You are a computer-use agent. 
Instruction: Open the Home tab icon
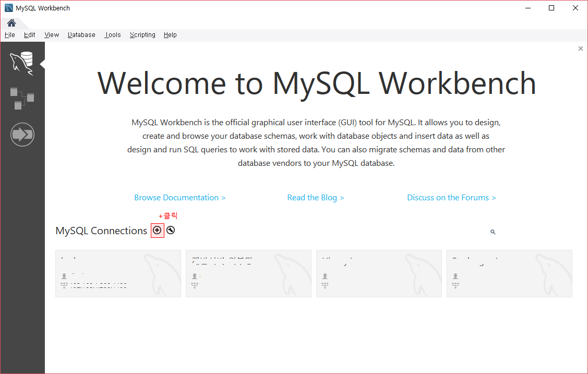(x=11, y=23)
